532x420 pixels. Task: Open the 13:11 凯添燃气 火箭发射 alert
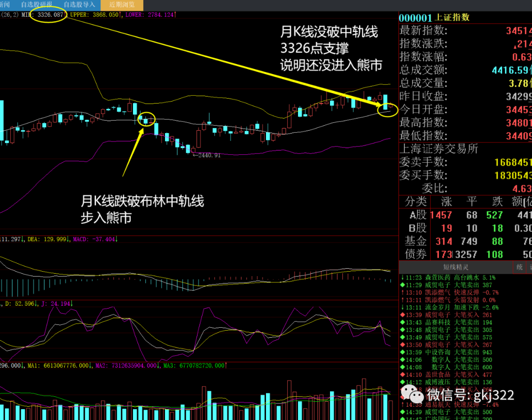click(449, 300)
